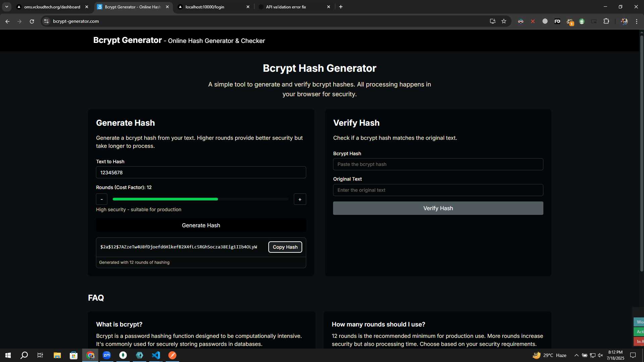Close the API validation error fix tab
This screenshot has width=644, height=362.
(x=328, y=7)
